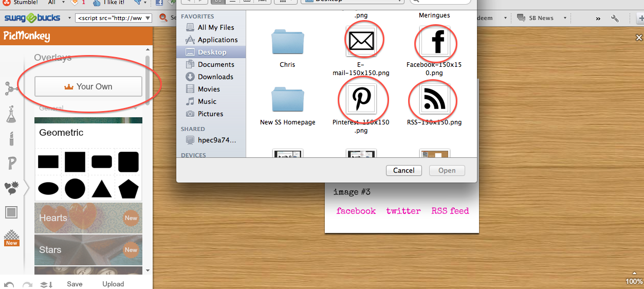The image size is (644, 289).
Task: Click the Your Own overlay button
Action: [88, 86]
